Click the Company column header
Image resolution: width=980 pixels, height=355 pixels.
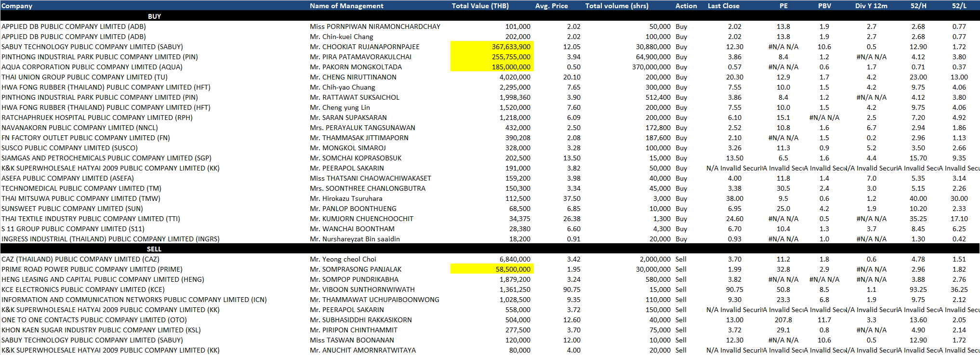coord(17,6)
